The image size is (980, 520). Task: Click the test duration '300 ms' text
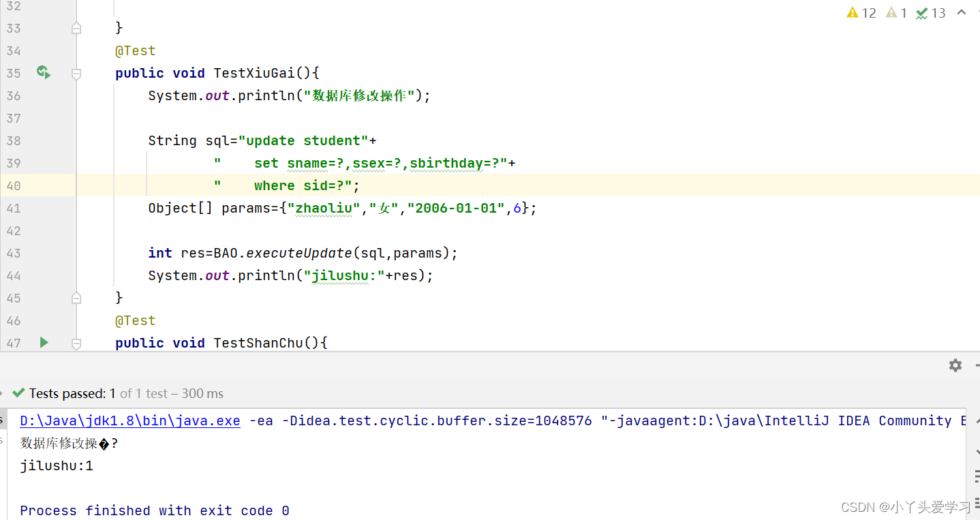[x=202, y=393]
